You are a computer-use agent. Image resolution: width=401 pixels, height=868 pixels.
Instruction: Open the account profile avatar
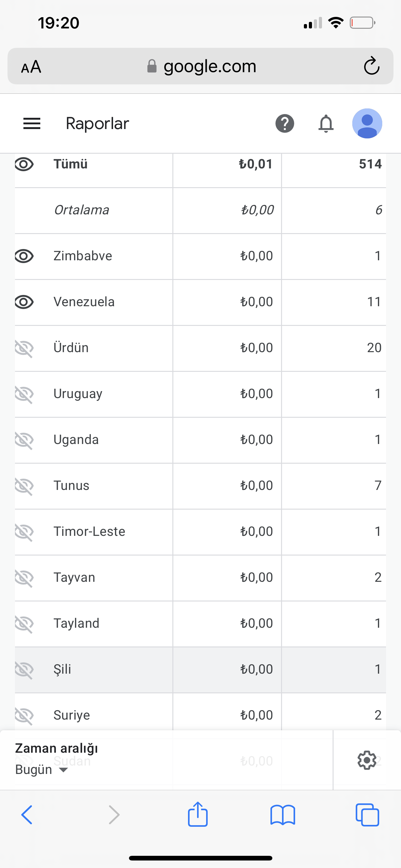click(367, 123)
